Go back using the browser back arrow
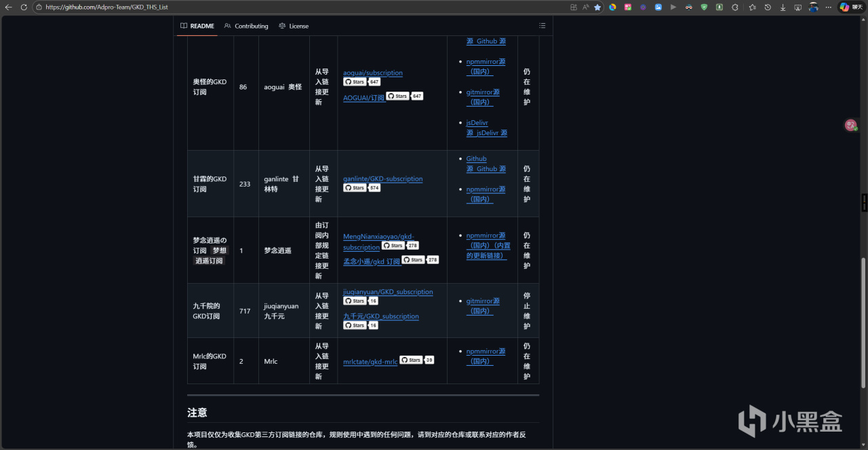 [x=9, y=7]
